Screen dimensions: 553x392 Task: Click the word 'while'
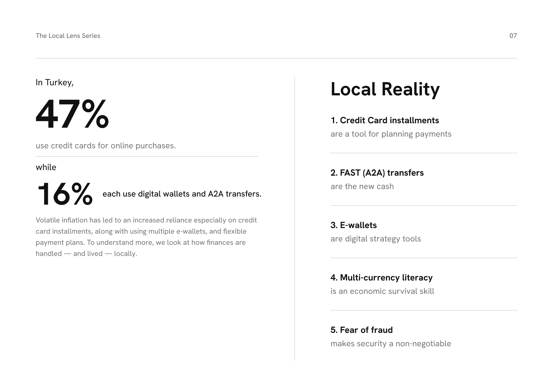click(x=46, y=167)
